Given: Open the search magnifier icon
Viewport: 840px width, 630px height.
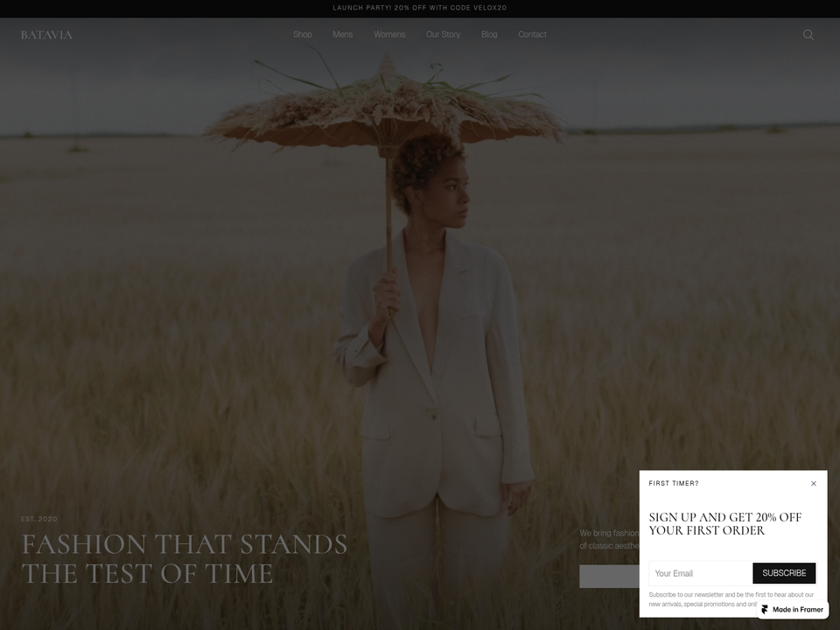Looking at the screenshot, I should pyautogui.click(x=808, y=35).
